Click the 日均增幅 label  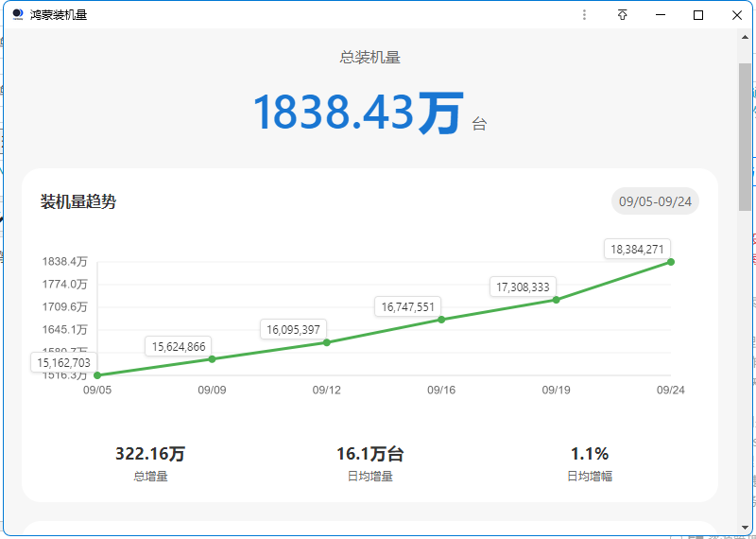tap(590, 477)
